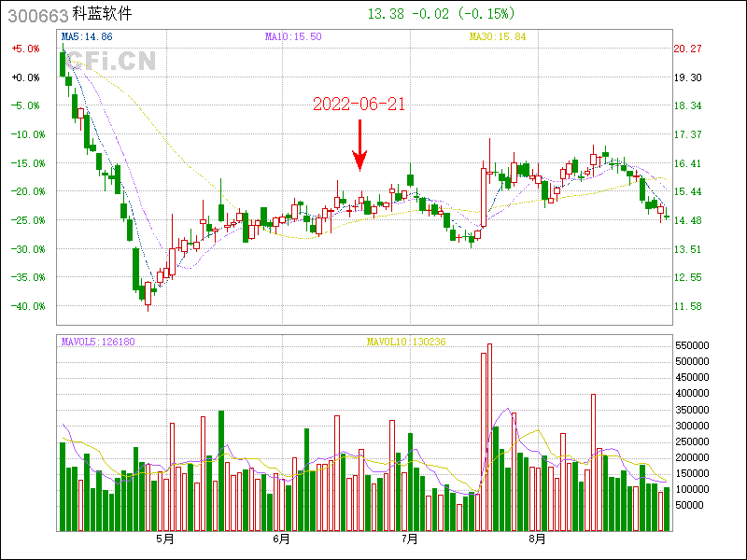This screenshot has width=747, height=560.
Task: Click the stock name 科蓝软件
Action: [x=102, y=15]
